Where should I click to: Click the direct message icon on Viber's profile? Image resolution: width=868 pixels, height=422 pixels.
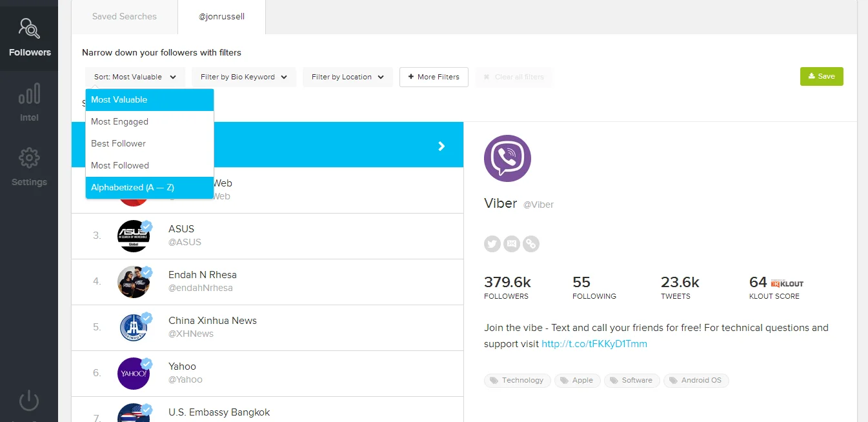511,243
